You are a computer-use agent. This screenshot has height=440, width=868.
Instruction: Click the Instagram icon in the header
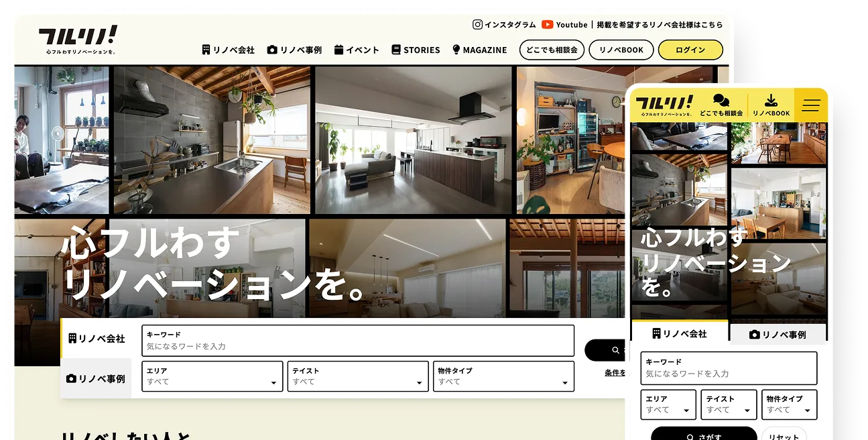point(477,24)
